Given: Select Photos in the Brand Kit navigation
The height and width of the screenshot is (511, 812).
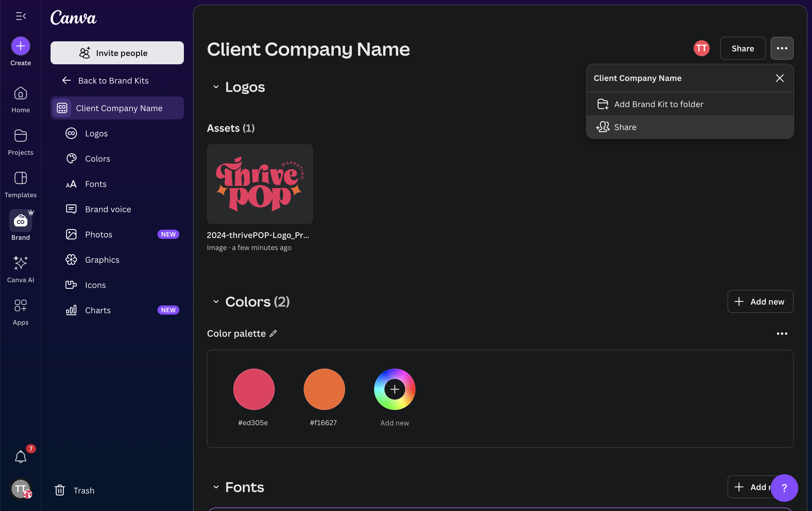Looking at the screenshot, I should pyautogui.click(x=117, y=235).
